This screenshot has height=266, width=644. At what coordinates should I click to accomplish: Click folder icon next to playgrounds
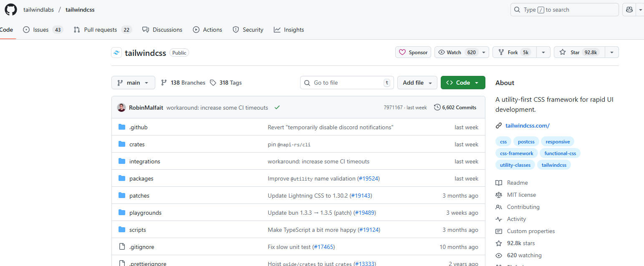click(x=122, y=213)
